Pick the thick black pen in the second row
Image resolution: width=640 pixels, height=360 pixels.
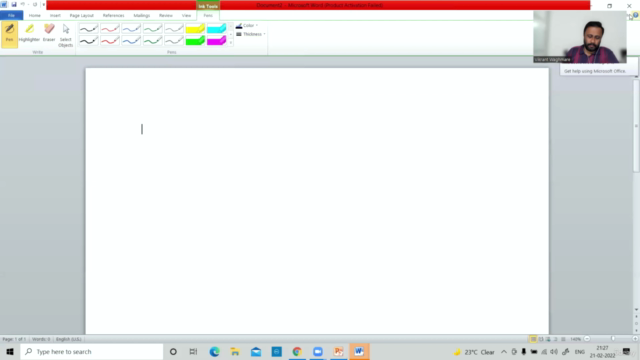click(89, 40)
